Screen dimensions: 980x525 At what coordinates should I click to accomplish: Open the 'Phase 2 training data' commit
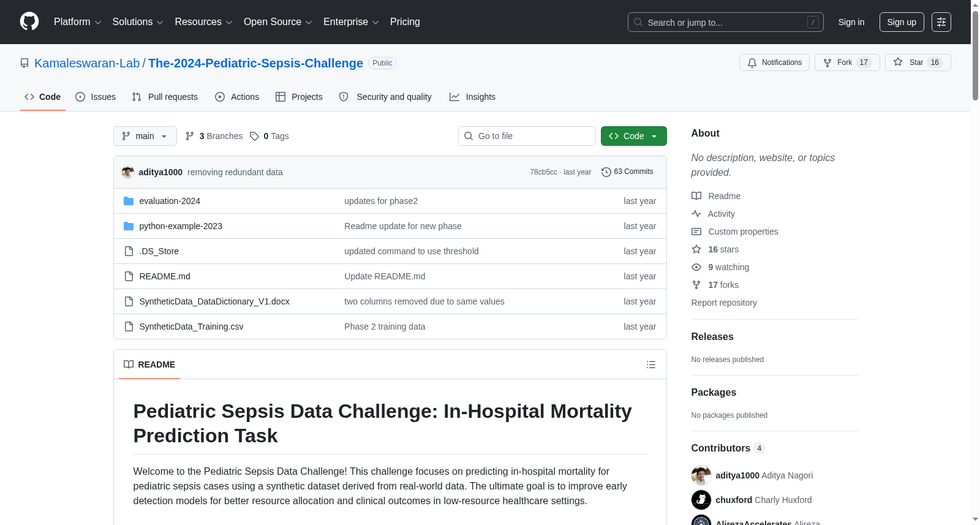385,327
